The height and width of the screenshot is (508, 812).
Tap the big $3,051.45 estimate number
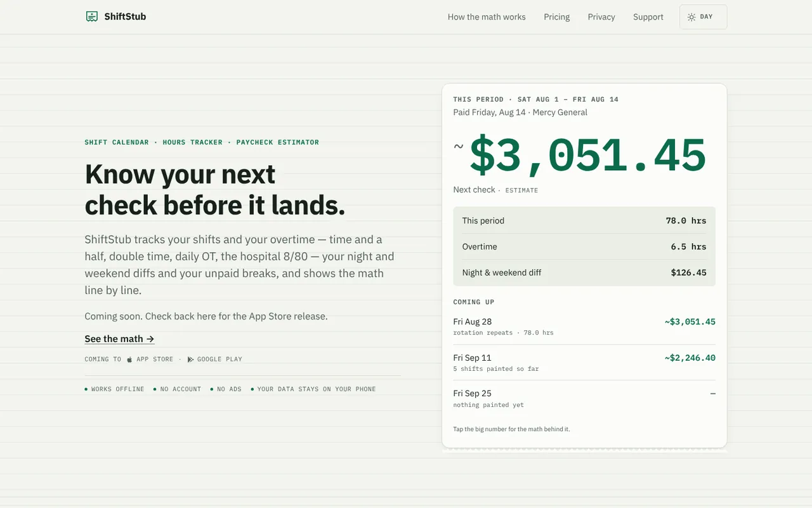pos(587,156)
